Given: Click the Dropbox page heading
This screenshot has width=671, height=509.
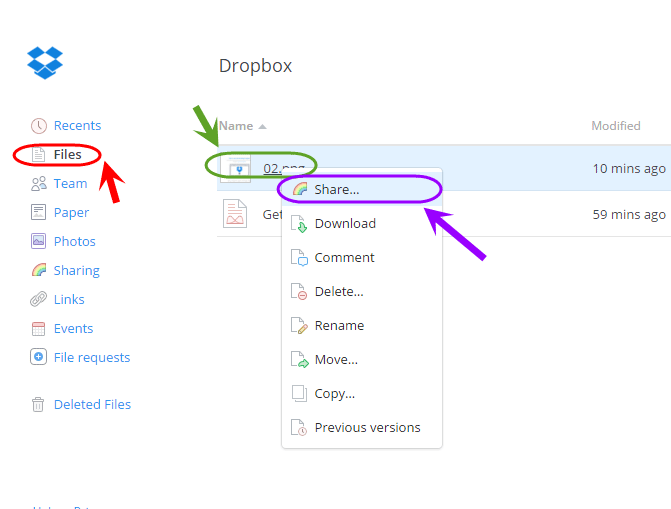Looking at the screenshot, I should click(x=255, y=66).
